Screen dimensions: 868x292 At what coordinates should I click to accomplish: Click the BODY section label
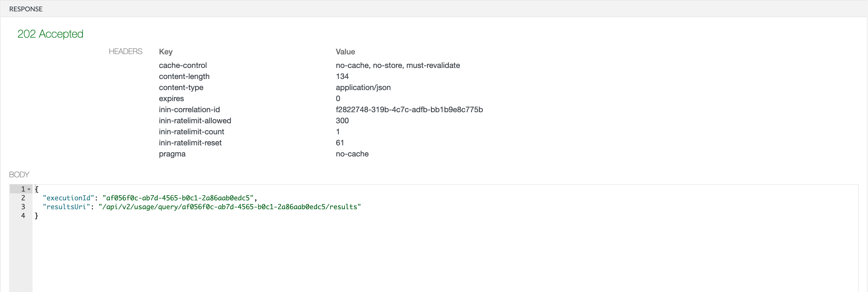[x=19, y=174]
